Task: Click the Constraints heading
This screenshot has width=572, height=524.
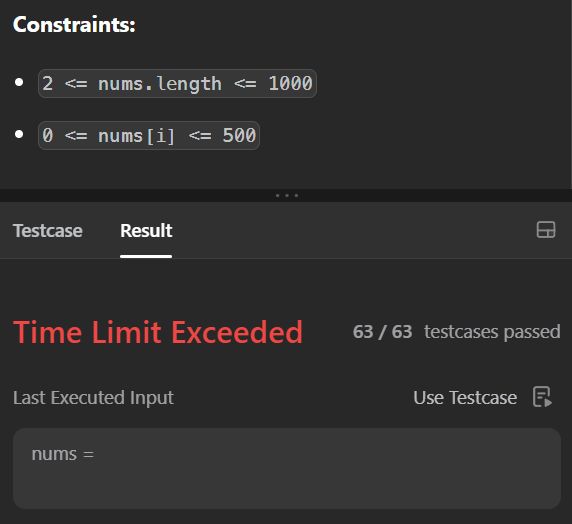Action: click(74, 24)
